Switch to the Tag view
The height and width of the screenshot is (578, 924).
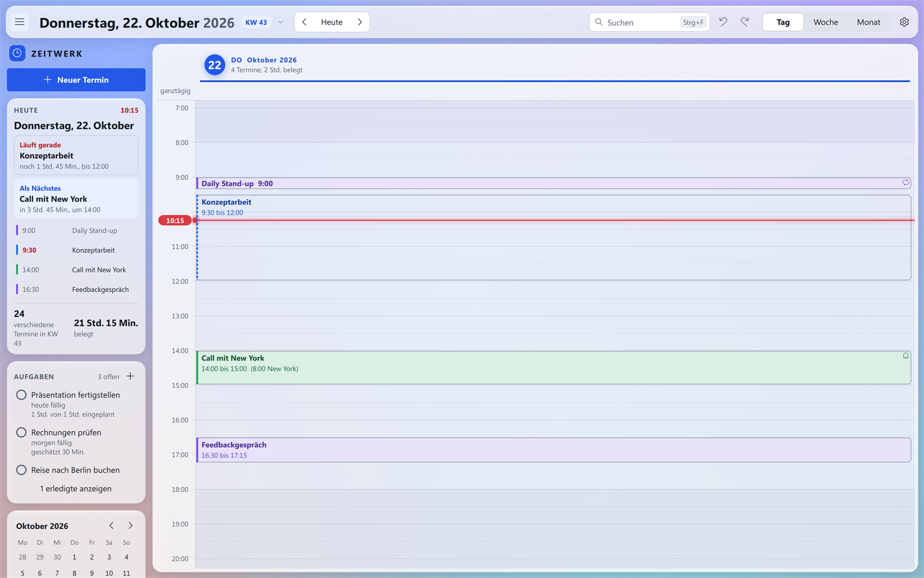pos(783,22)
